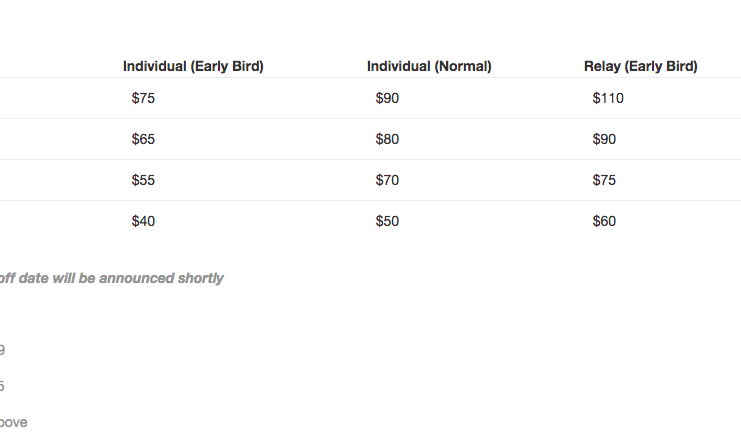
Task: Select the $75 Relay price in third row
Action: coord(604,180)
